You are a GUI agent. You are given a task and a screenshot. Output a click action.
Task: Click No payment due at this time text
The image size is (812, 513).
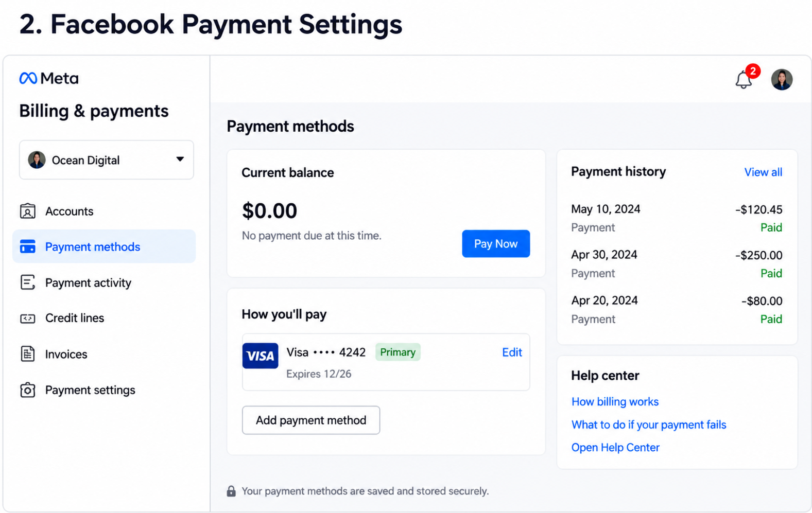[312, 236]
